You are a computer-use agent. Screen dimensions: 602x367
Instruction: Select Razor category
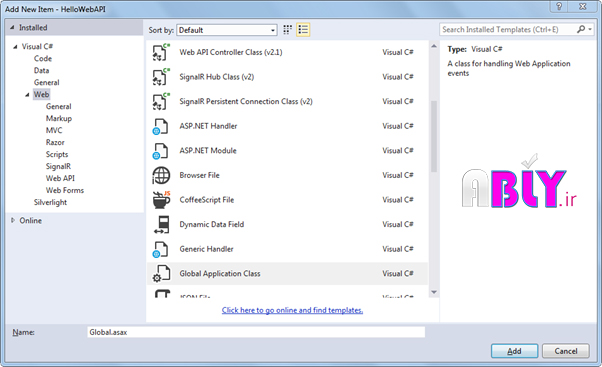click(x=55, y=142)
